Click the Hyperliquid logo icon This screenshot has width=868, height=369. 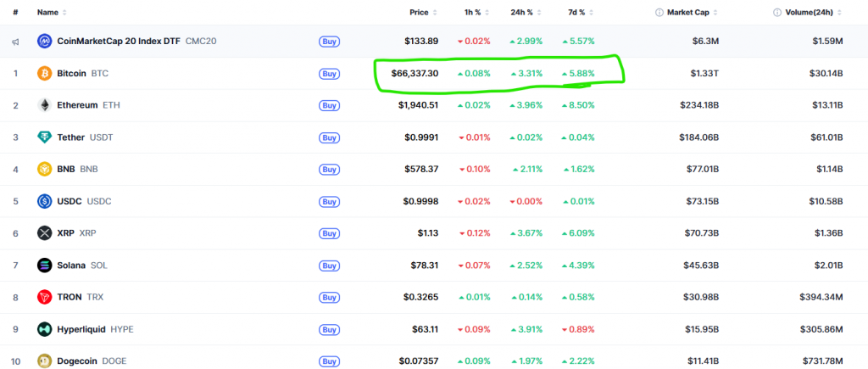tap(44, 330)
